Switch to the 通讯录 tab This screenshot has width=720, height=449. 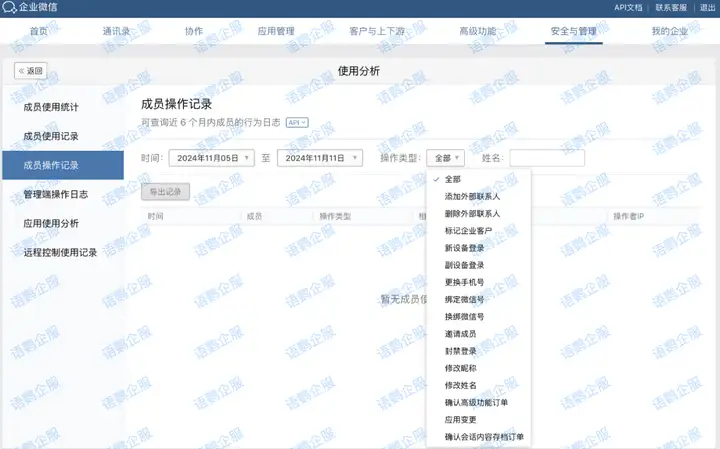(116, 32)
